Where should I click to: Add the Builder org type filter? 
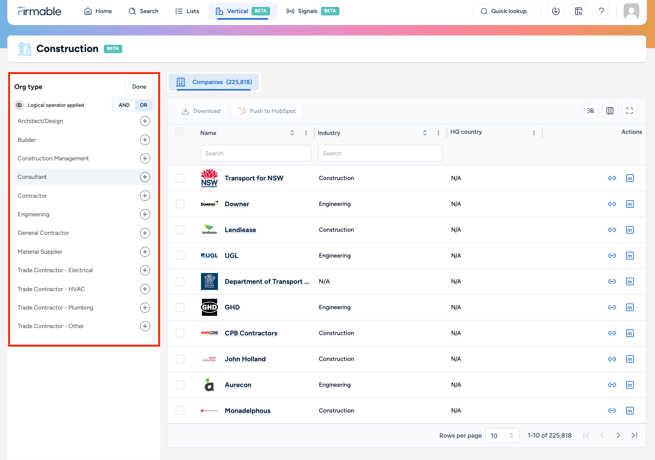(145, 140)
